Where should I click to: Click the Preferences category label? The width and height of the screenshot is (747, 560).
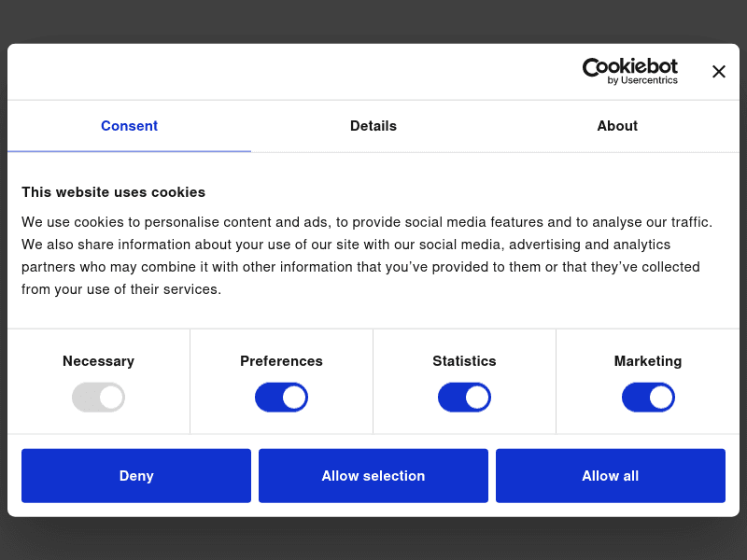(281, 361)
